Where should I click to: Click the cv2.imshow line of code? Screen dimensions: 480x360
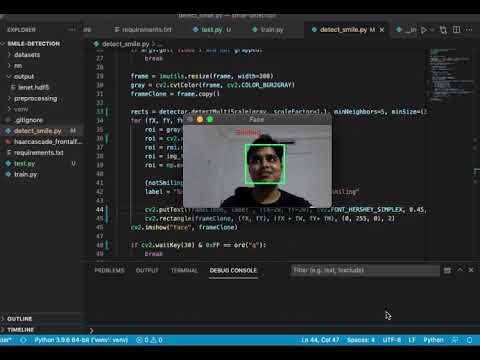point(184,227)
